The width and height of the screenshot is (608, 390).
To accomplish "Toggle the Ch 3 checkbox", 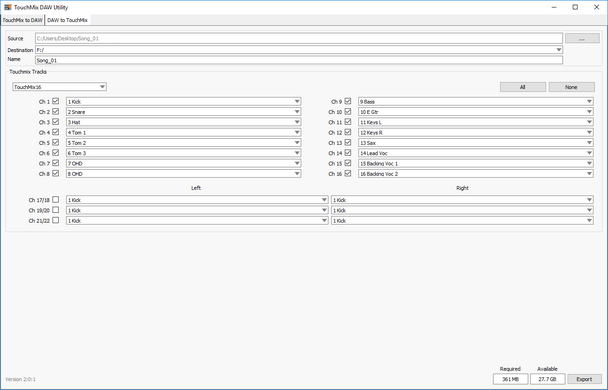I will click(x=55, y=122).
